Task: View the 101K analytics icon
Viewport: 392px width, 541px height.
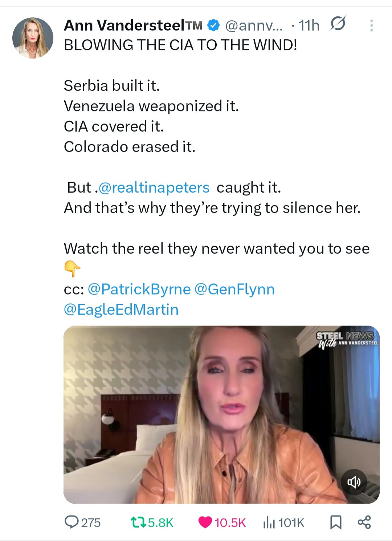Action: [269, 522]
